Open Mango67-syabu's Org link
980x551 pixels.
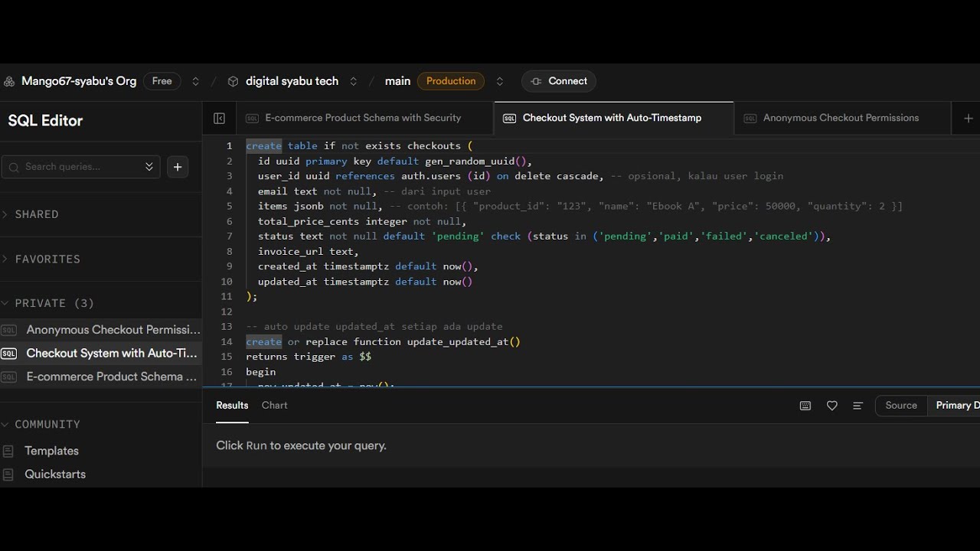coord(79,81)
